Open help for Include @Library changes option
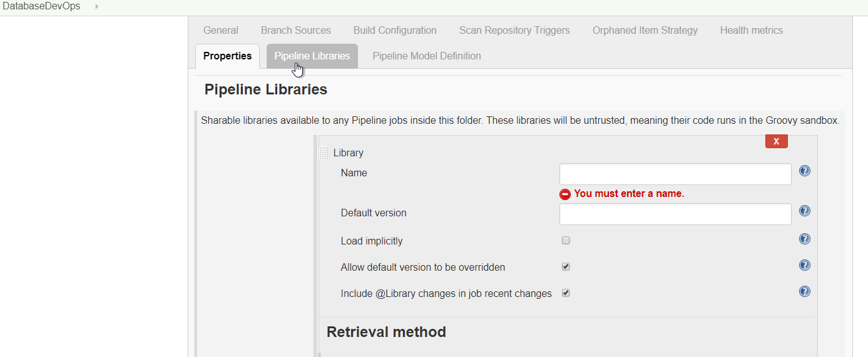Image resolution: width=868 pixels, height=357 pixels. (x=805, y=291)
